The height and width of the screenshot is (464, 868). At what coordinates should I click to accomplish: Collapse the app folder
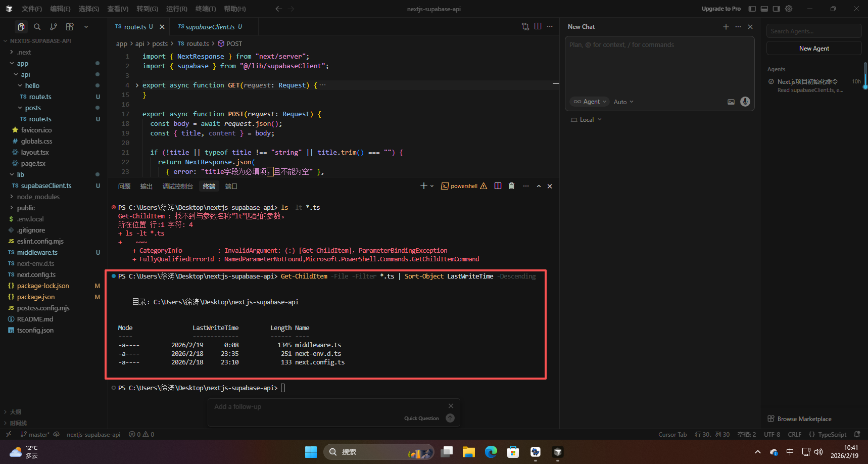click(x=12, y=64)
